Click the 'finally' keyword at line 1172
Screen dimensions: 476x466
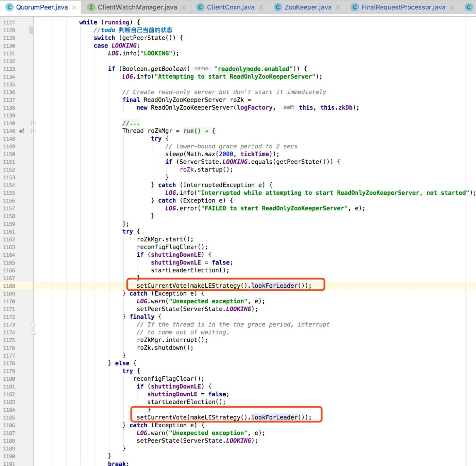click(142, 317)
